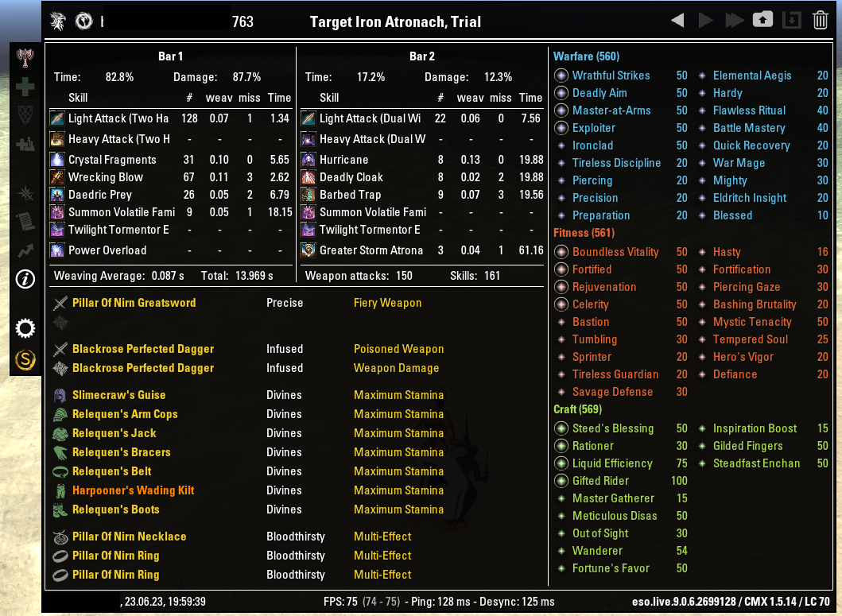Select Slimecraw's Guise item
This screenshot has width=842, height=616.
[118, 395]
